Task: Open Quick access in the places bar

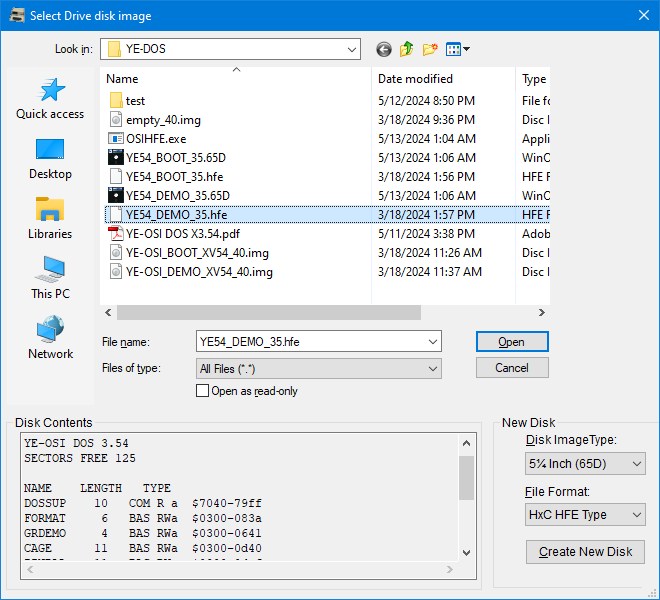Action: tap(50, 99)
